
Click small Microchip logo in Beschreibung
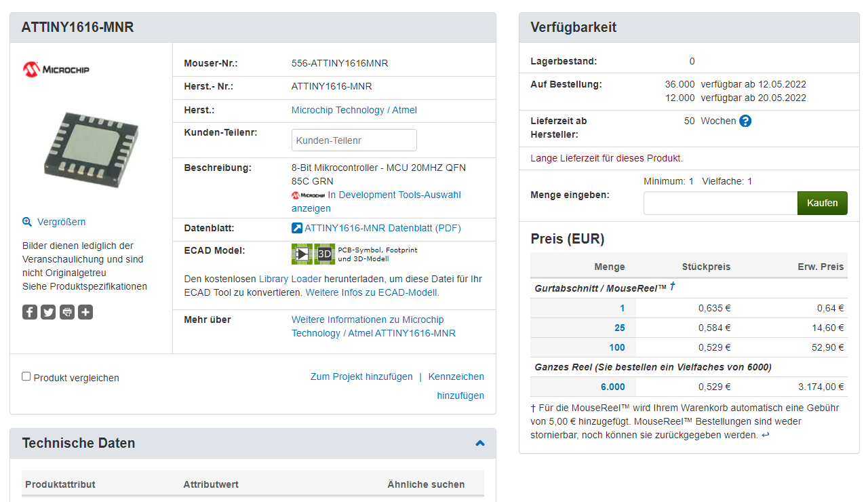[308, 195]
